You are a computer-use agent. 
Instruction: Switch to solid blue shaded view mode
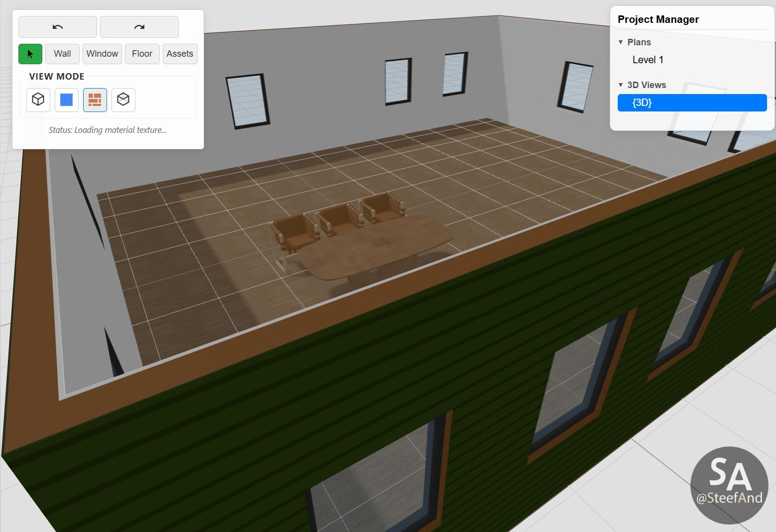(x=67, y=100)
